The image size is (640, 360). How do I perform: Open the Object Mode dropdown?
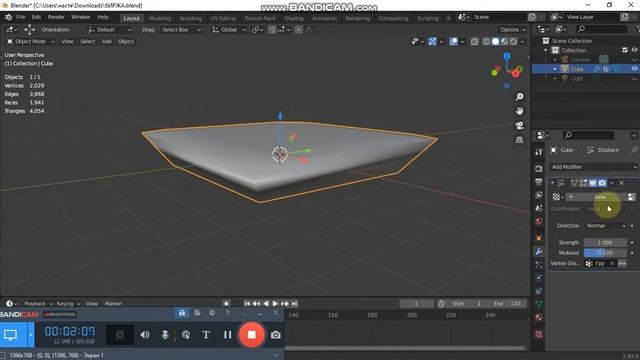point(30,42)
